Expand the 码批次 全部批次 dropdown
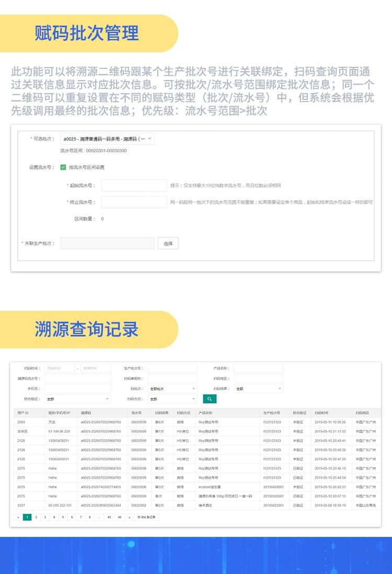392x574 pixels. [172, 389]
